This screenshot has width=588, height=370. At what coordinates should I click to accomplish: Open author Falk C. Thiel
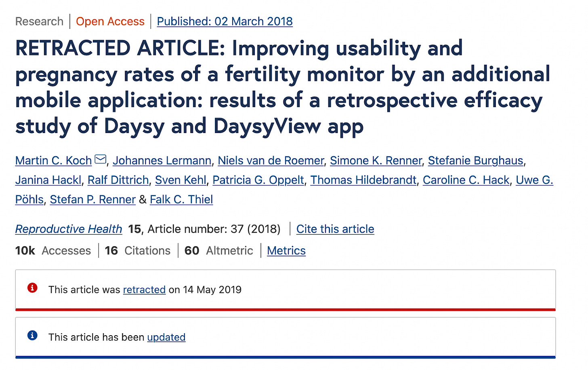point(181,199)
